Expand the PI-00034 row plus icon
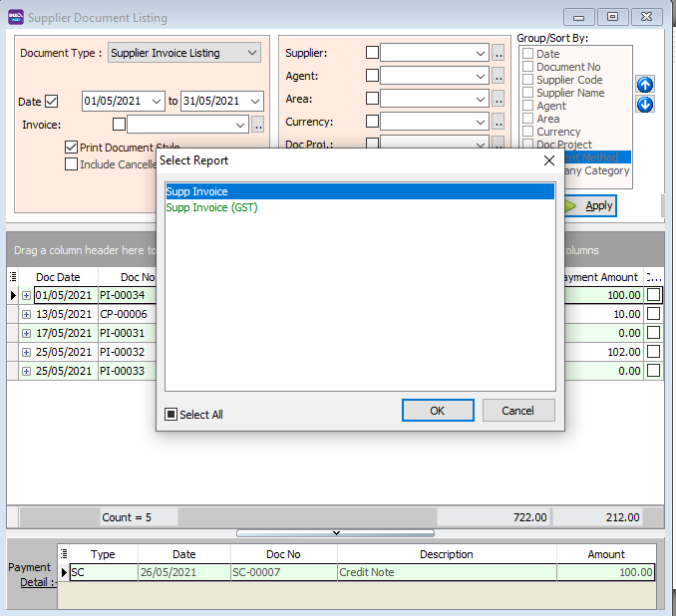Viewport: 676px width, 616px height. pyautogui.click(x=26, y=296)
